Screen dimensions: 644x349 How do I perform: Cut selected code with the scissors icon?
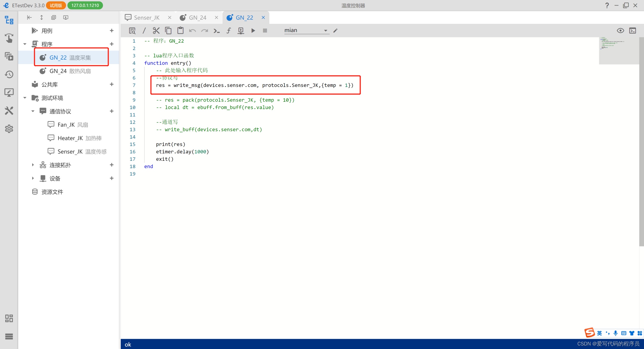click(156, 30)
